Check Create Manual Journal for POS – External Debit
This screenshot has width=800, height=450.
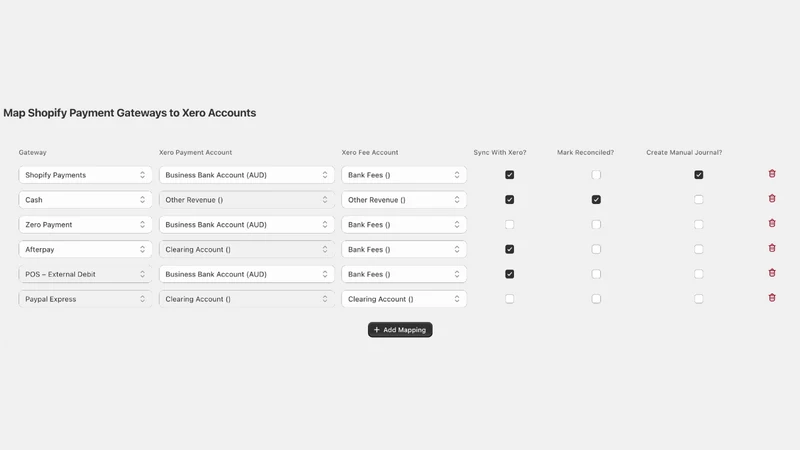coord(698,274)
